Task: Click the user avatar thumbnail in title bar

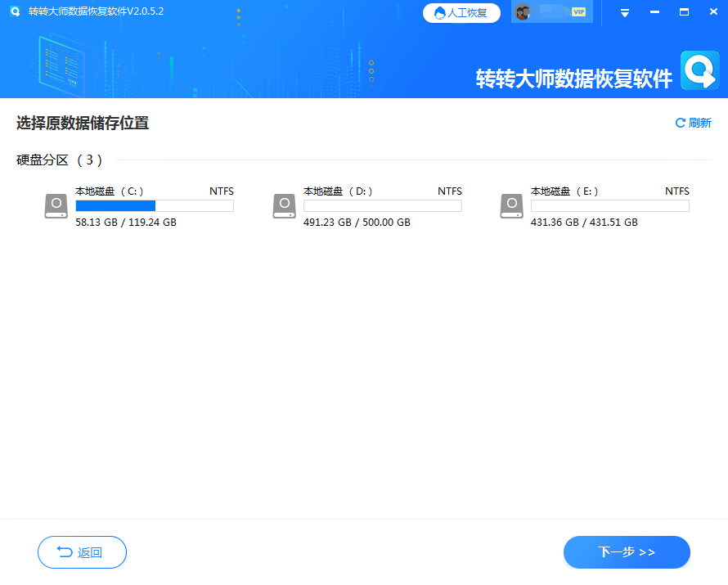Action: click(x=524, y=12)
